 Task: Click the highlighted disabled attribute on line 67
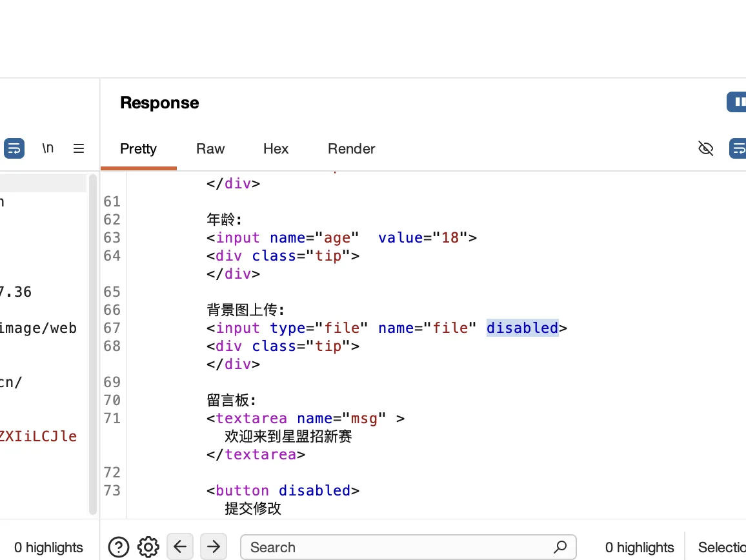tap(522, 328)
